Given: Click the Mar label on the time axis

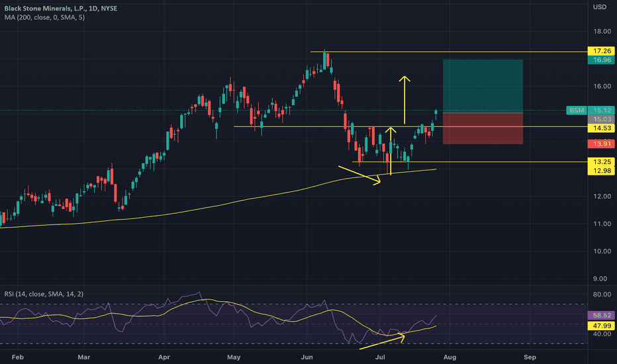Looking at the screenshot, I should (x=84, y=357).
